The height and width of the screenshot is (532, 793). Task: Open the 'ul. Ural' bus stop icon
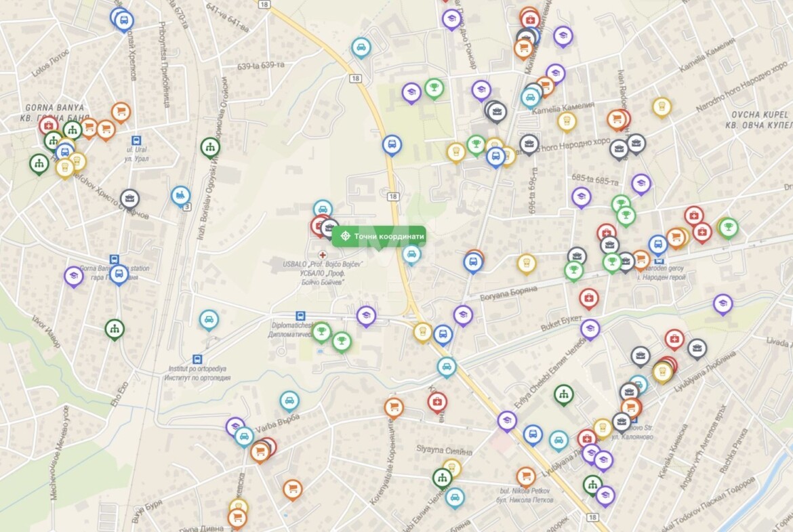[136, 140]
